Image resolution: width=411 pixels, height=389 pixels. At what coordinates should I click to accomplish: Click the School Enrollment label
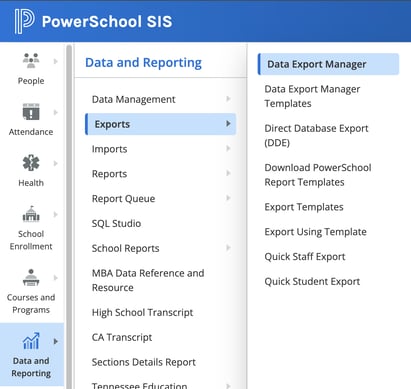31,240
